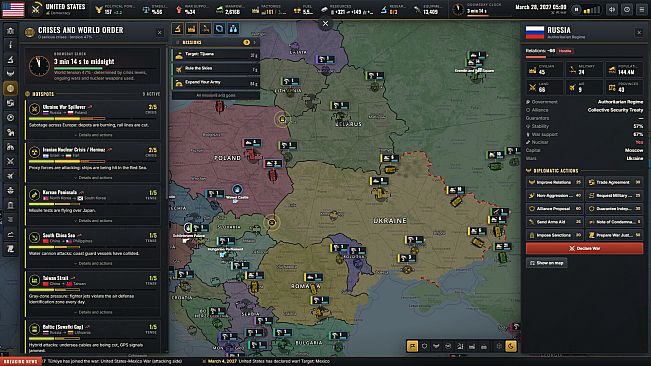Click the Trade Agreement action
Screen dimensions: 651x366
point(614,182)
